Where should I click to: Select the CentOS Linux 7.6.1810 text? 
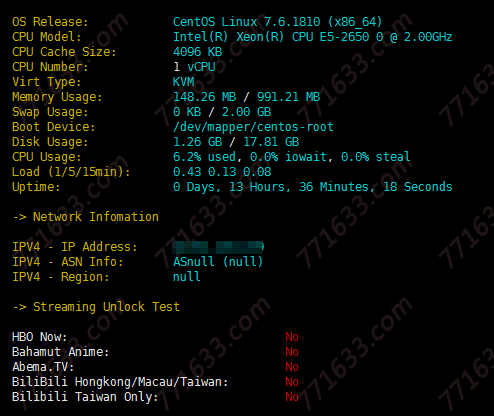click(x=247, y=22)
